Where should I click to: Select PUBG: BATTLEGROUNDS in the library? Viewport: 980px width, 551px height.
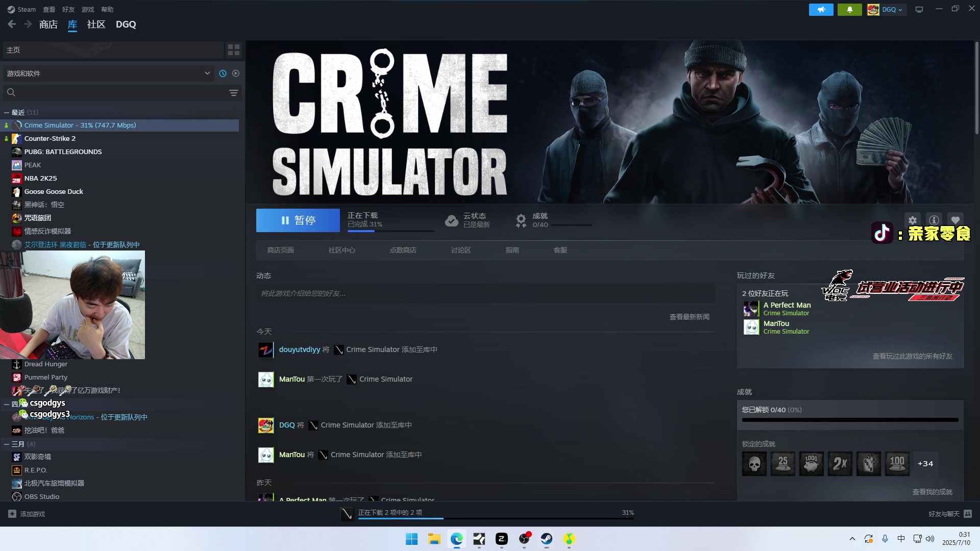click(x=63, y=152)
